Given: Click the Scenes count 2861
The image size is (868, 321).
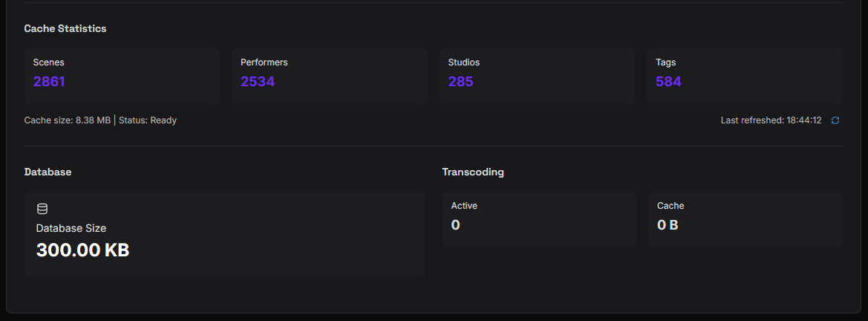Looking at the screenshot, I should point(49,82).
